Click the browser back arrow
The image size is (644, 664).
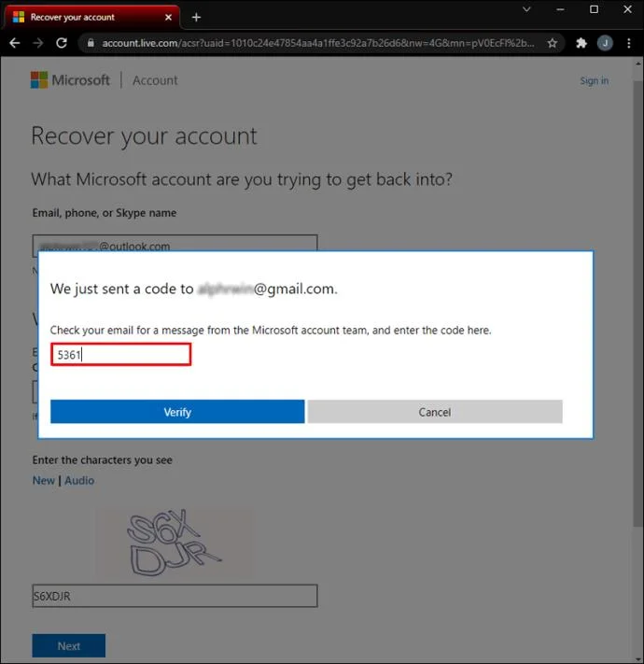click(x=15, y=43)
